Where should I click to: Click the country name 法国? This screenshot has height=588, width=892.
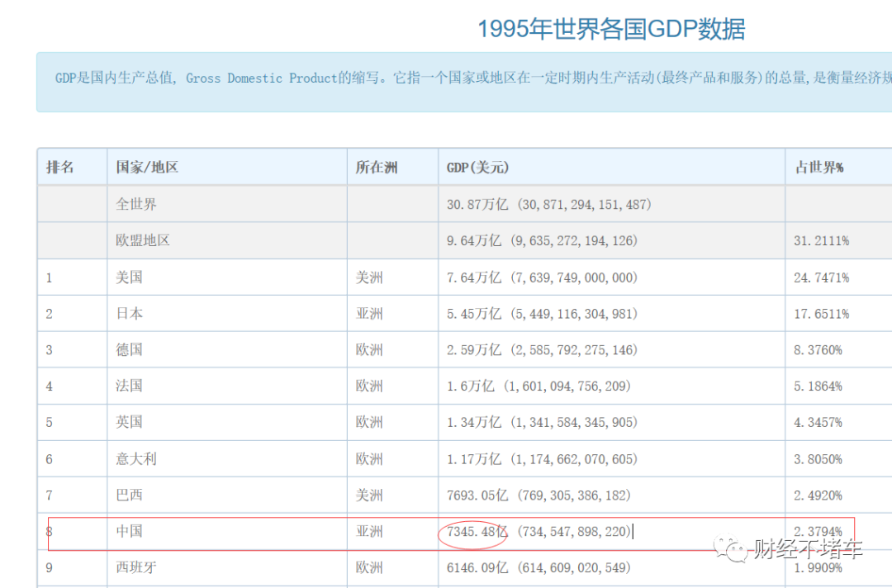click(x=129, y=386)
